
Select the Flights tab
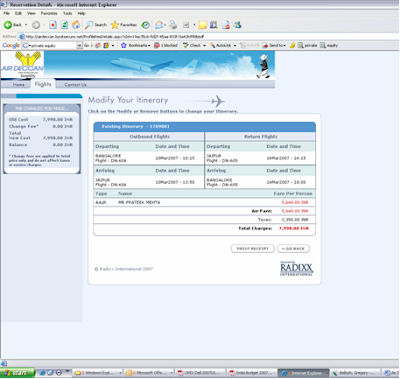(43, 84)
